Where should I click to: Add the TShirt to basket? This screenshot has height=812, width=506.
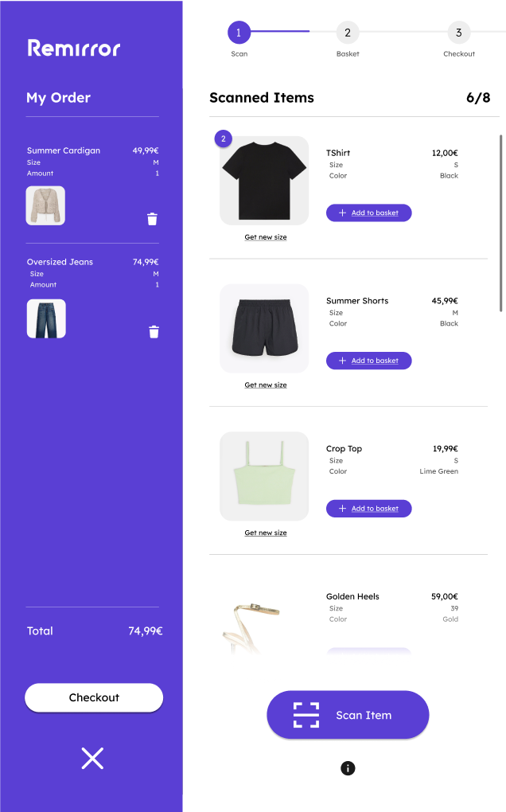tap(369, 213)
